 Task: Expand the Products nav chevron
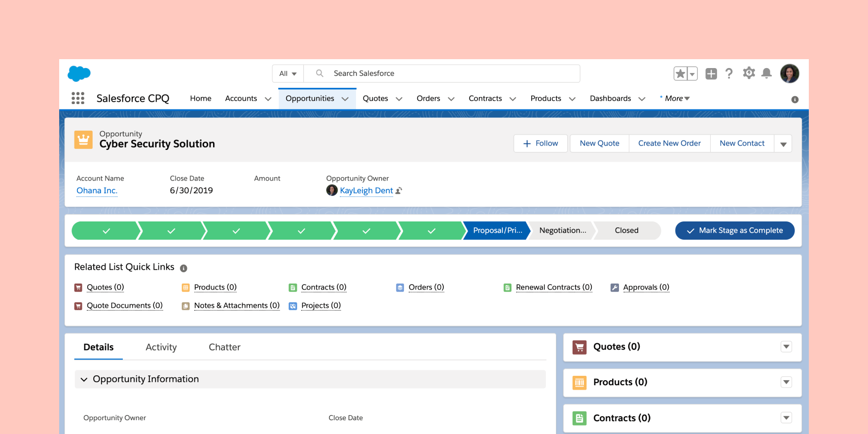tap(572, 99)
